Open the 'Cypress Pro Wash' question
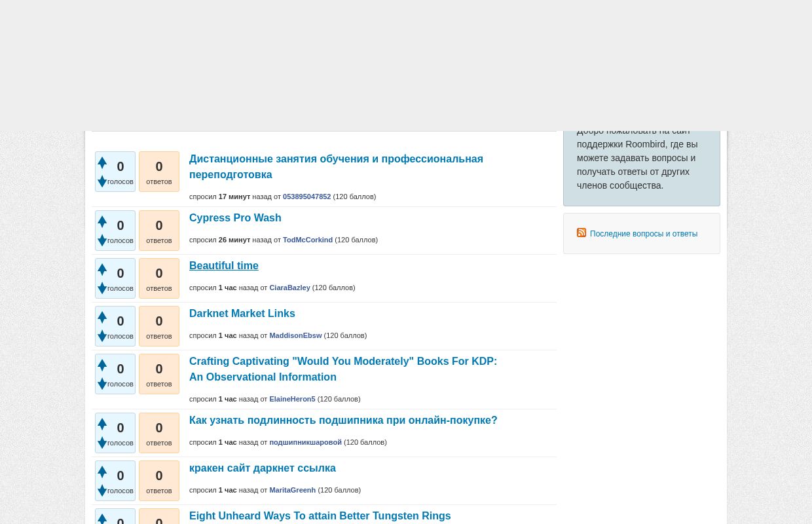 point(235,218)
